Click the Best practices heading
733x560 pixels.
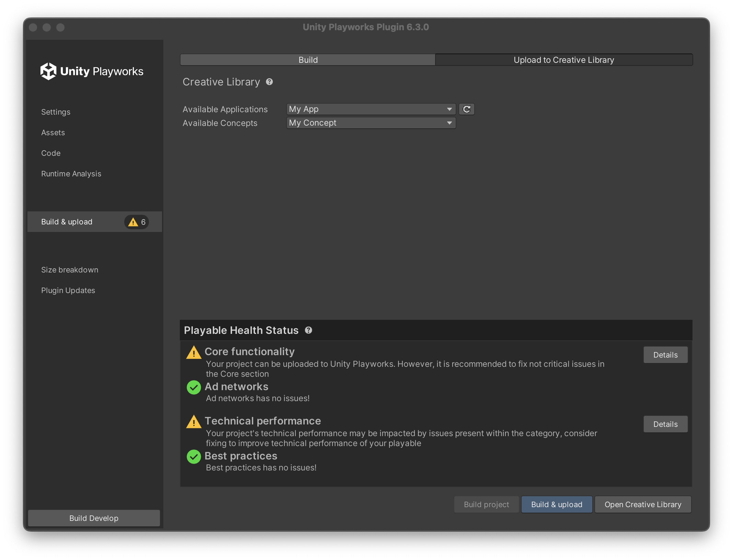click(x=241, y=456)
